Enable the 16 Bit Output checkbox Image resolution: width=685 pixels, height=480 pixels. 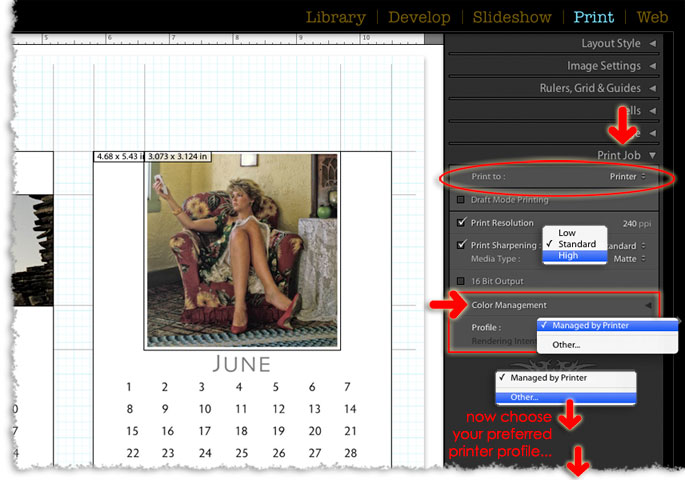460,281
